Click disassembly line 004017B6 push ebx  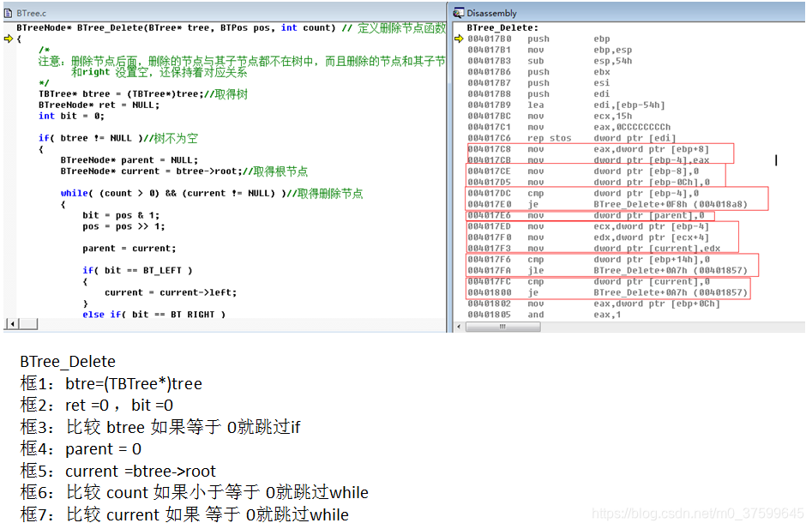point(538,72)
